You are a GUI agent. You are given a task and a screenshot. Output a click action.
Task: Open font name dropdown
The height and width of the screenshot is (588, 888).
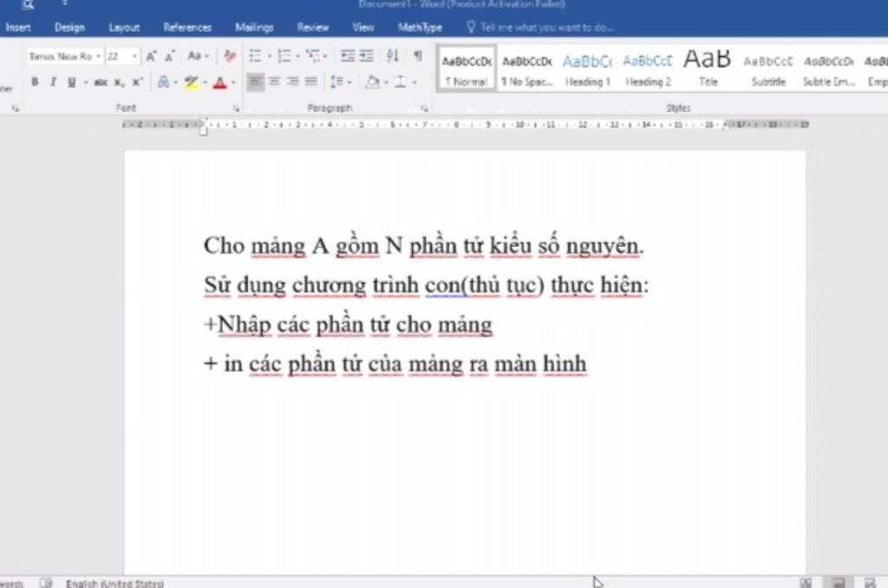point(99,56)
